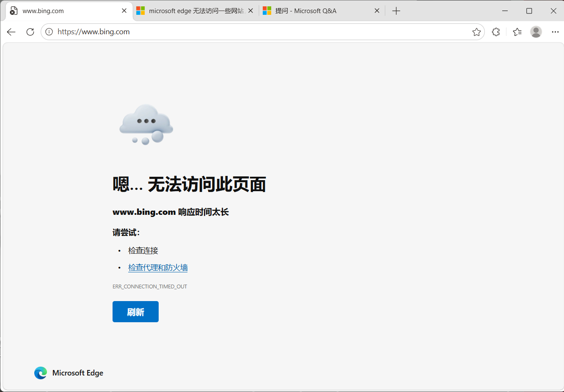
Task: Open the user profile avatar
Action: click(x=536, y=32)
